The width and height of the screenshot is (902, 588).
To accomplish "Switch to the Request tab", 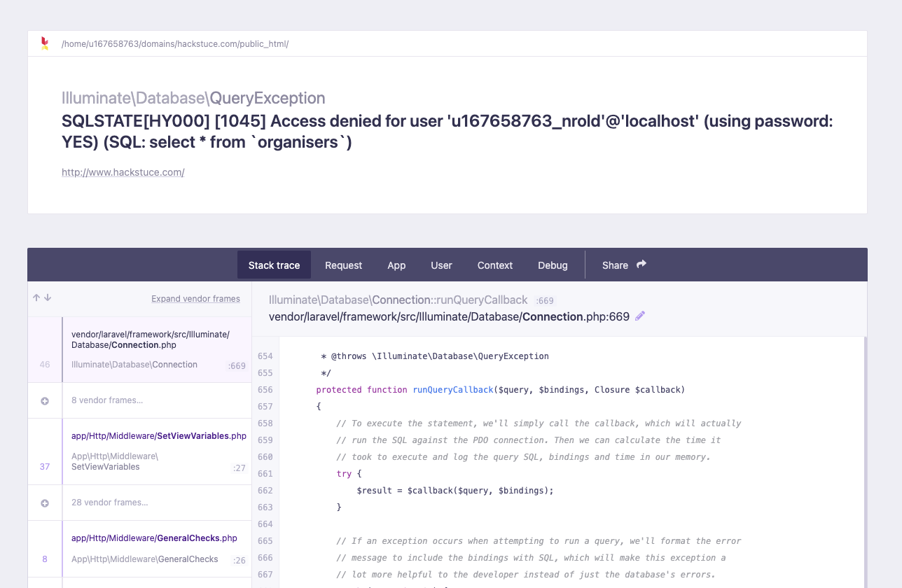I will (343, 265).
